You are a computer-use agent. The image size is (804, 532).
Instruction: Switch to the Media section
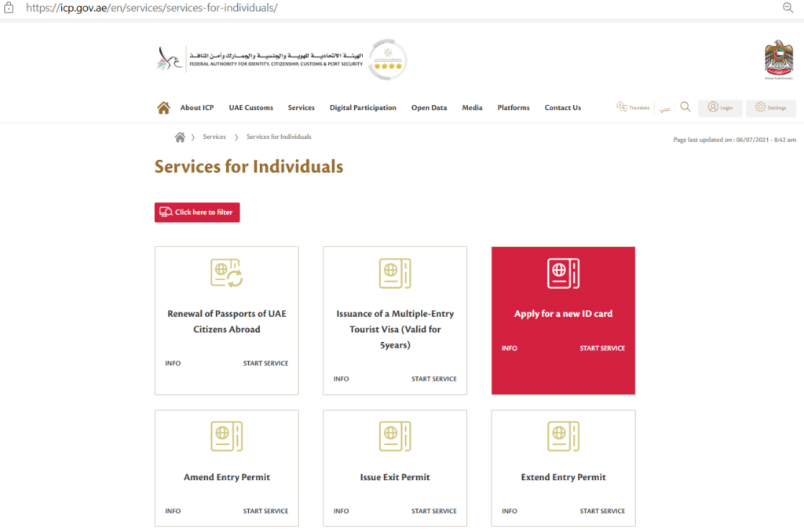472,107
